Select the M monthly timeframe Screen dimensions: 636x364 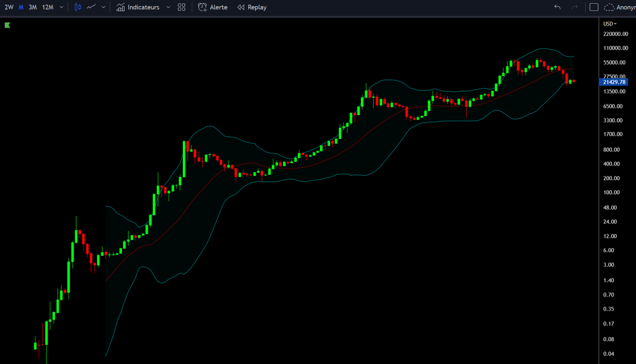tap(21, 7)
